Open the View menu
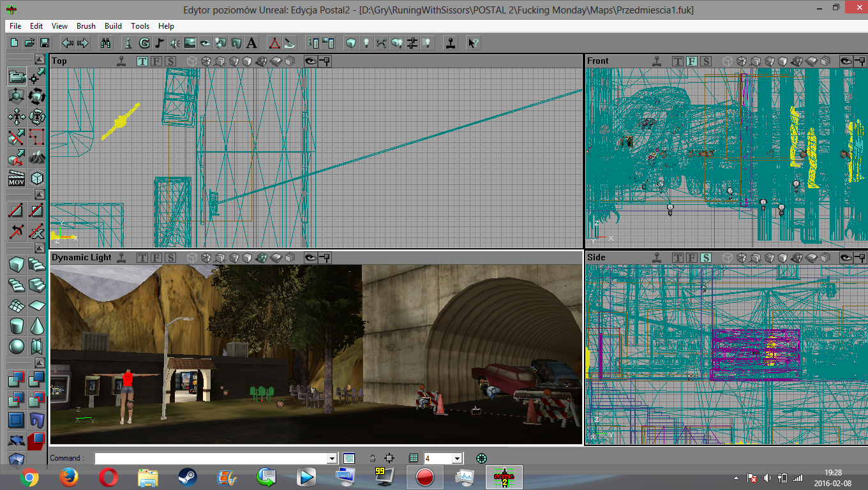Screen dimensions: 868x490 [59, 26]
